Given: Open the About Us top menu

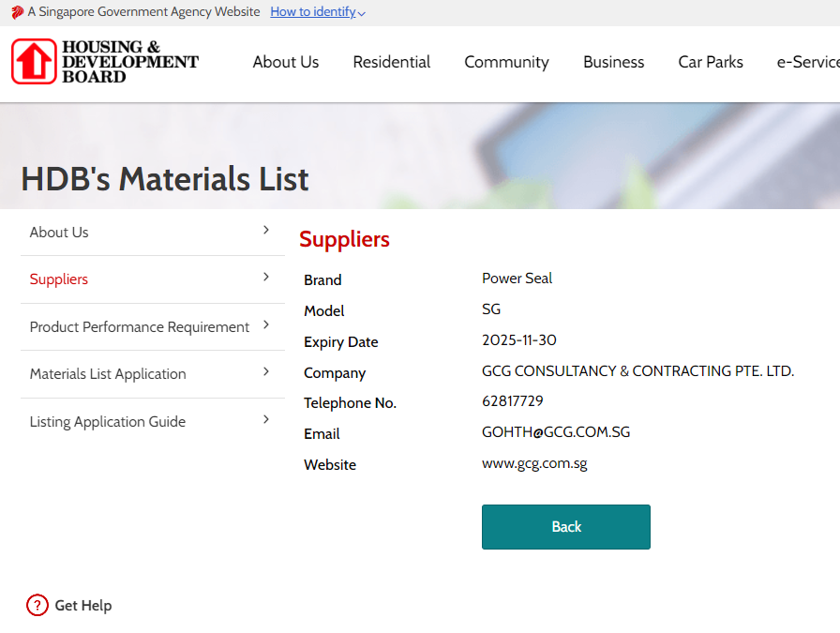Looking at the screenshot, I should pos(286,62).
